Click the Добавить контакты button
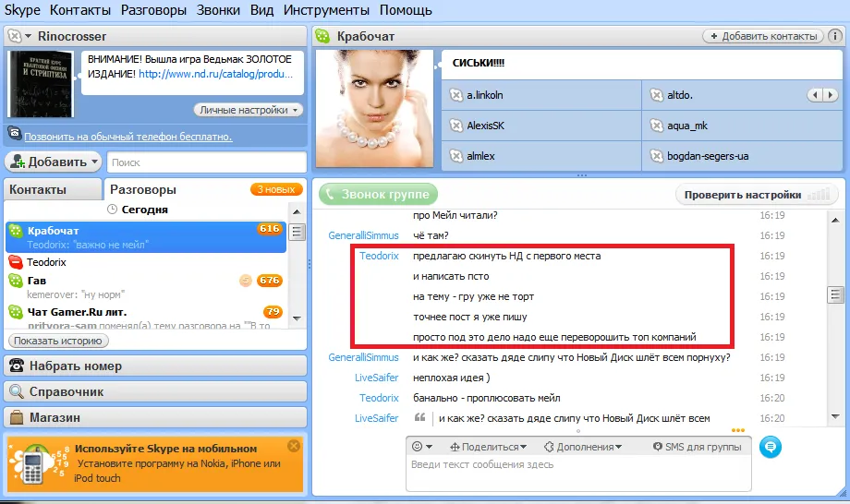The height and width of the screenshot is (504, 850). [x=763, y=36]
